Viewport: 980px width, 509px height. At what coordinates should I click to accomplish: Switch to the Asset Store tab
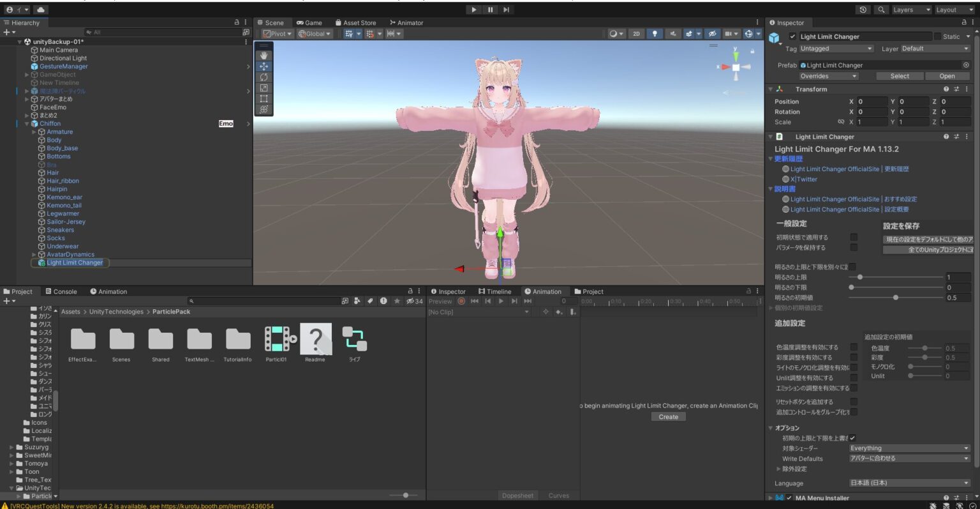[356, 22]
